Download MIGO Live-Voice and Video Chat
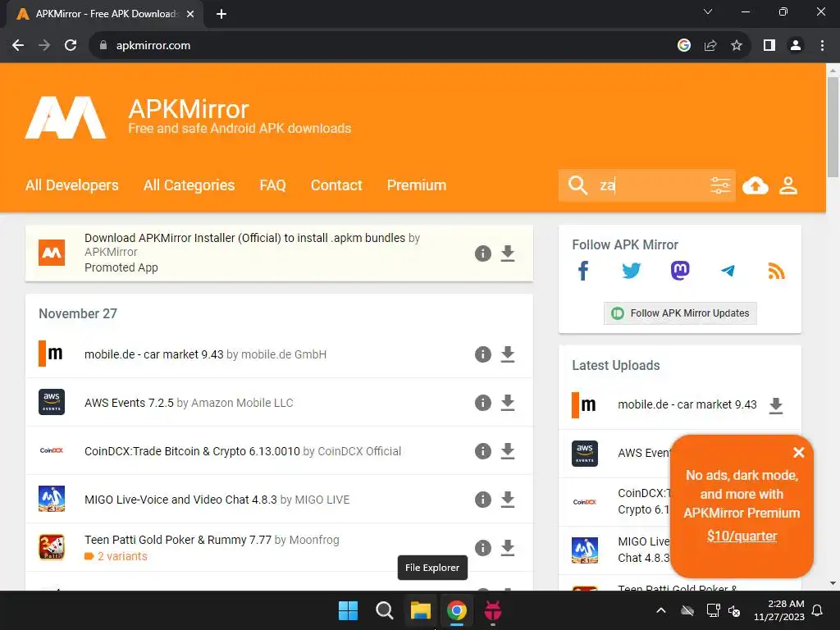This screenshot has height=630, width=840. (507, 500)
